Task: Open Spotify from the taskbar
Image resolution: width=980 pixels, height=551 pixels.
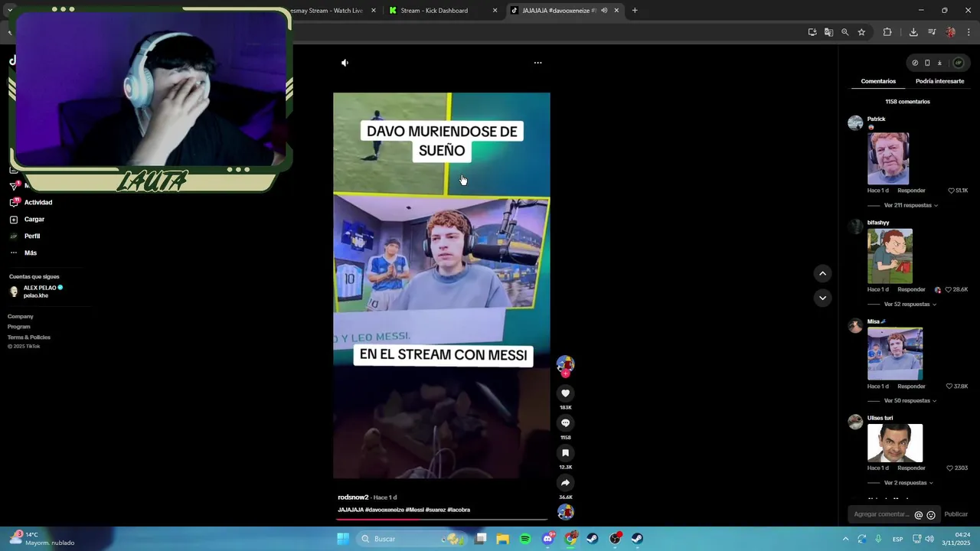Action: [x=525, y=539]
